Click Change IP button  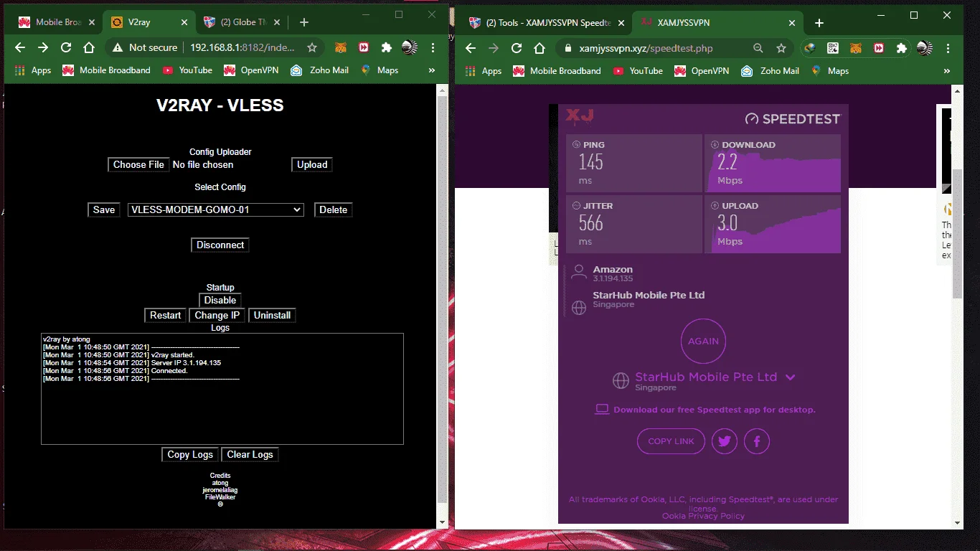[217, 315]
